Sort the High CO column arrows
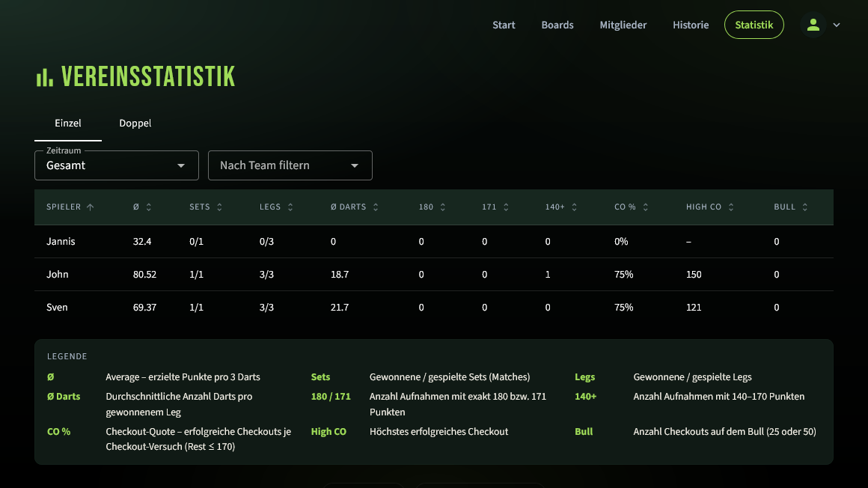The width and height of the screenshot is (868, 488). (731, 207)
